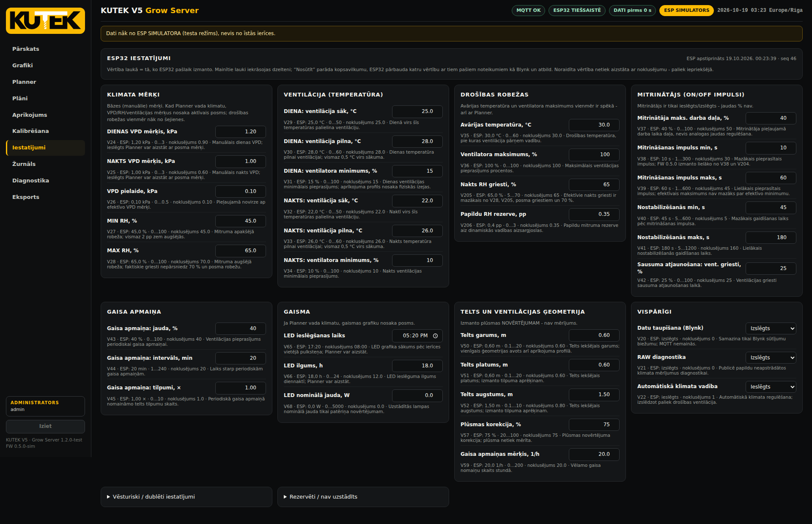Click Iziet logout button
Image resolution: width=812 pixels, height=524 pixels.
pyautogui.click(x=45, y=426)
